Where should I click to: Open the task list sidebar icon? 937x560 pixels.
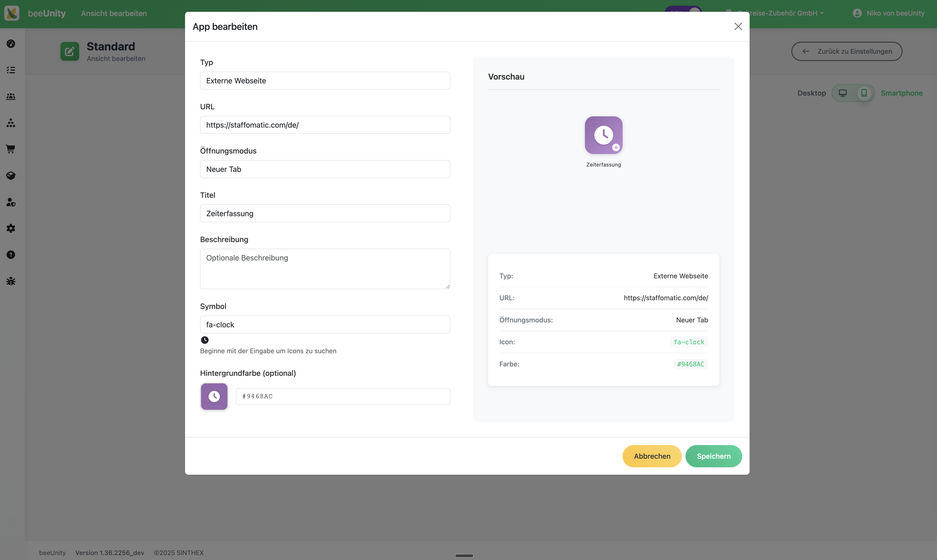click(11, 70)
